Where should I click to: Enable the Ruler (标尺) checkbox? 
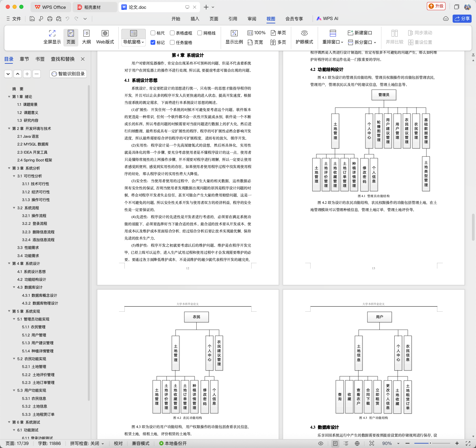coord(153,33)
